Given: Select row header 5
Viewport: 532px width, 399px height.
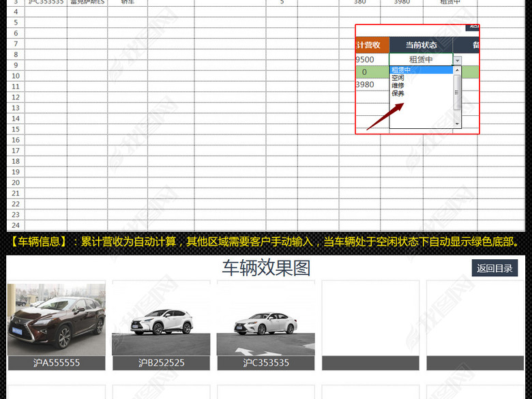Looking at the screenshot, I should pyautogui.click(x=16, y=23).
